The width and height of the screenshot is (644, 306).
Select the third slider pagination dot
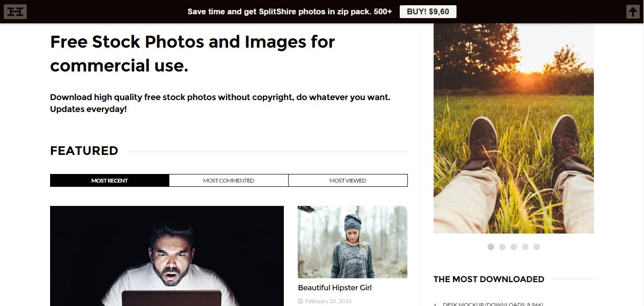pos(514,247)
